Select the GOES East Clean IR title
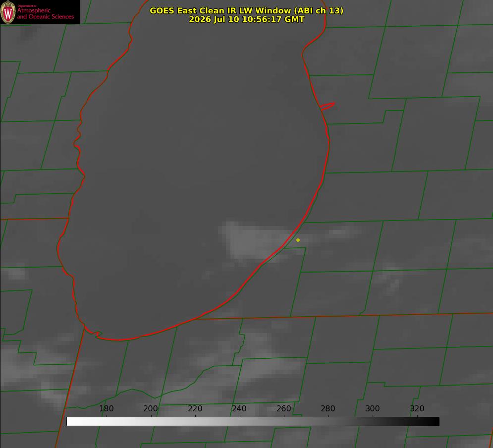Image resolution: width=493 pixels, height=448 pixels. [247, 10]
